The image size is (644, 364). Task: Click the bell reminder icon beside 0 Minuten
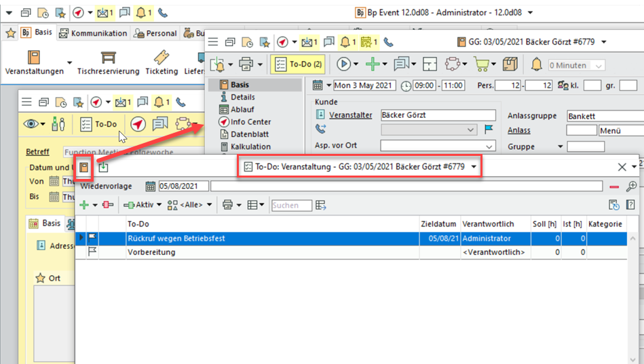click(x=536, y=64)
